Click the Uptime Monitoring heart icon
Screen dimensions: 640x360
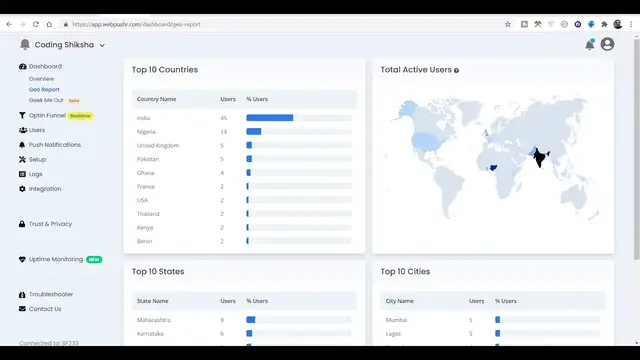[x=22, y=260]
